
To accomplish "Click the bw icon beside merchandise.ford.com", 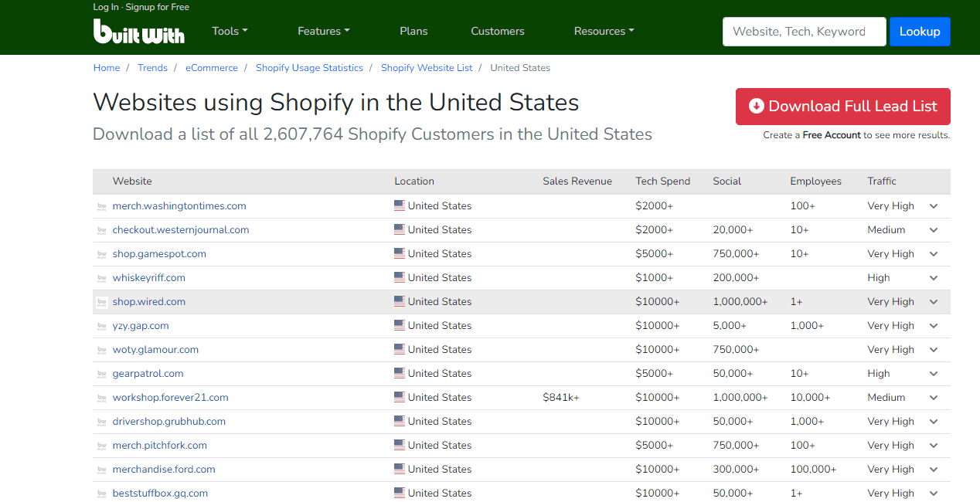I will [x=102, y=469].
